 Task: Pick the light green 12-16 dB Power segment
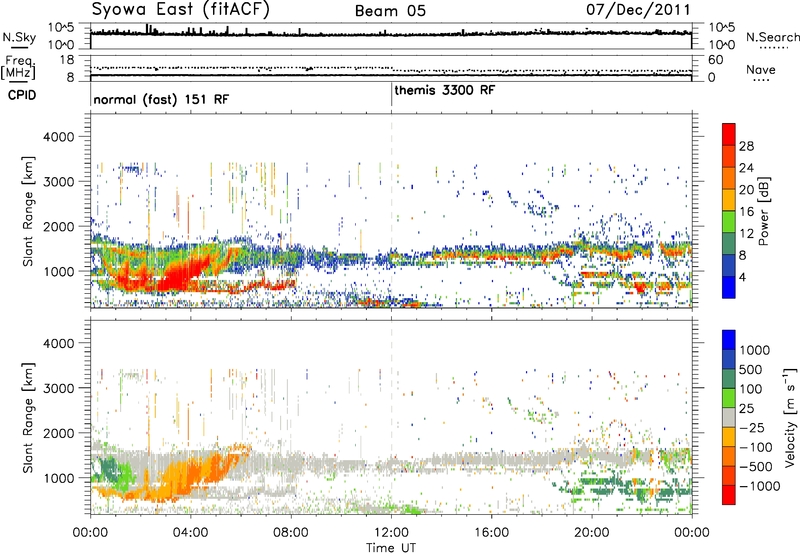coord(729,222)
